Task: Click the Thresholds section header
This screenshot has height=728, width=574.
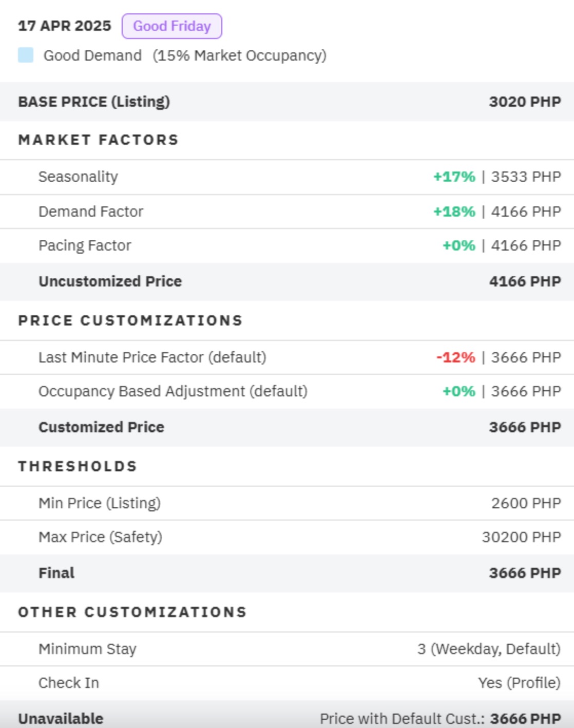Action: 78,466
